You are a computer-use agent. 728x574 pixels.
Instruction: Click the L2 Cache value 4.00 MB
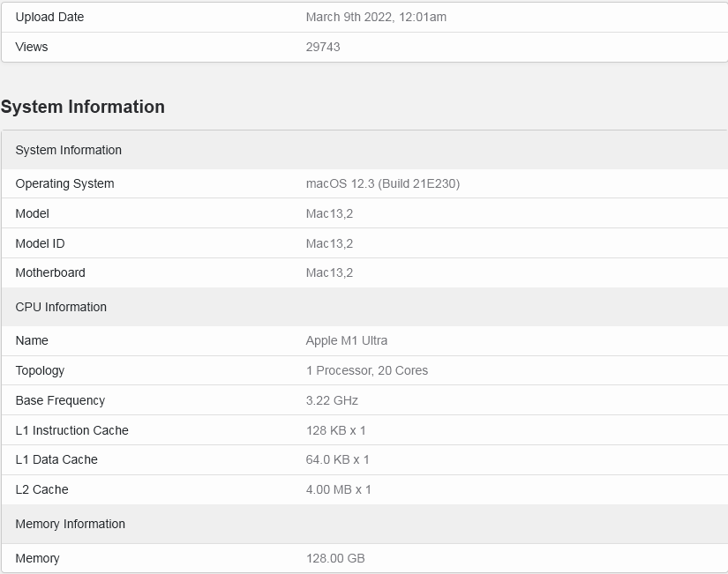[339, 489]
